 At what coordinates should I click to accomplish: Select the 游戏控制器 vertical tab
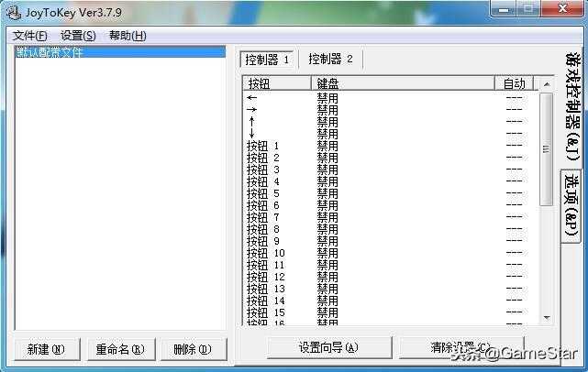pos(572,107)
